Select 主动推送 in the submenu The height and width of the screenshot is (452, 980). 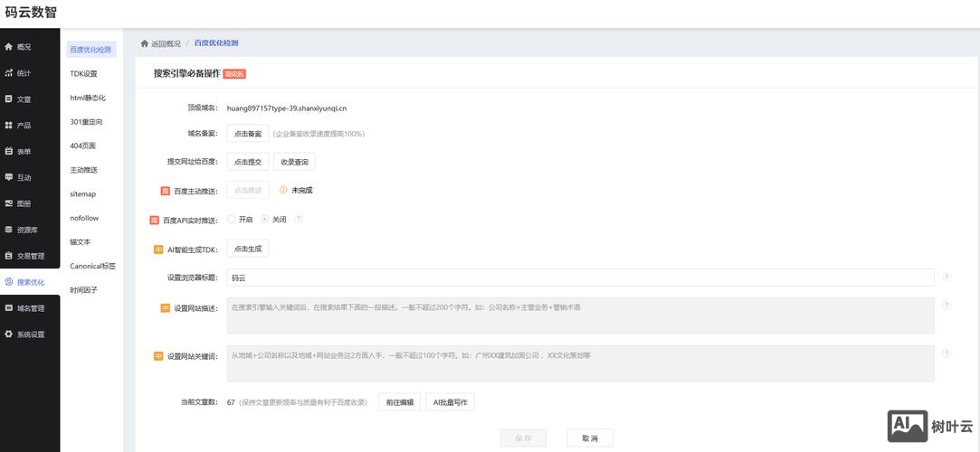point(84,170)
